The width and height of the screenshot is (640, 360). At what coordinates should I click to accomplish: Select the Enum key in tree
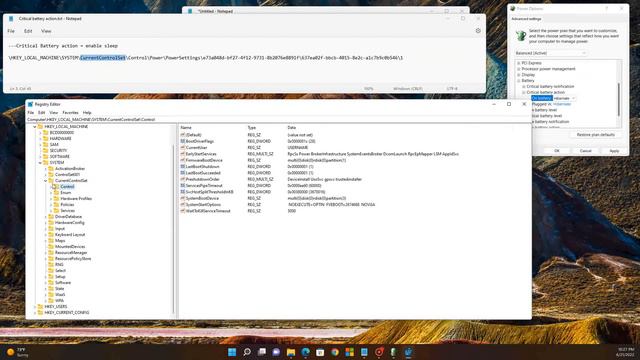(x=66, y=193)
